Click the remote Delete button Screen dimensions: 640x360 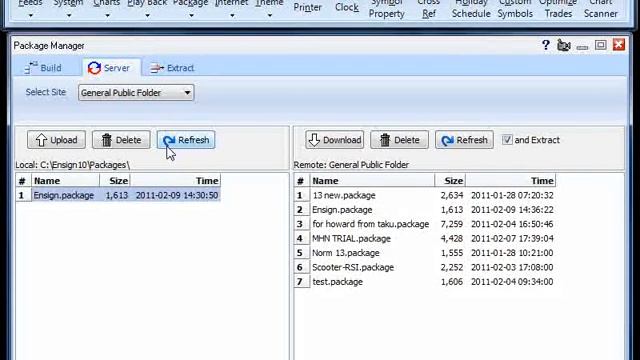pyautogui.click(x=399, y=140)
